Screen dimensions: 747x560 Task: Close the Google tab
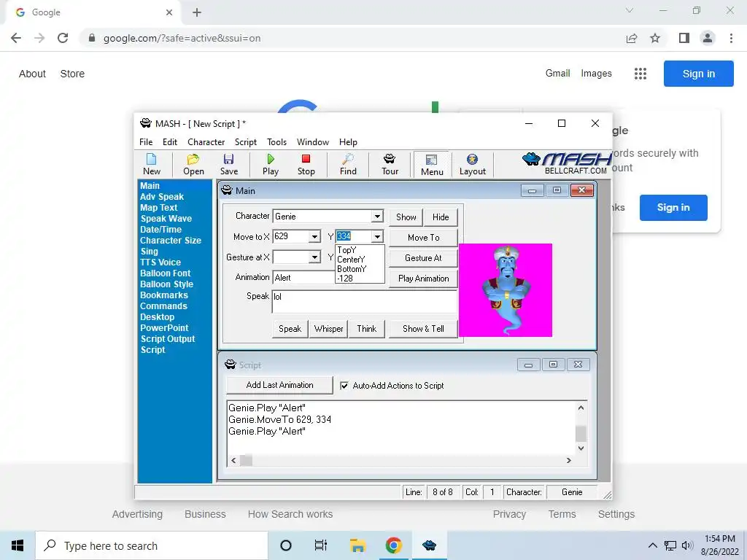169,12
